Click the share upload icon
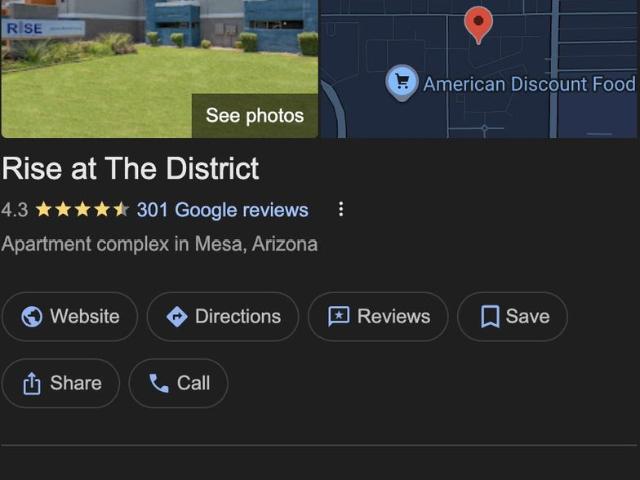 (32, 383)
